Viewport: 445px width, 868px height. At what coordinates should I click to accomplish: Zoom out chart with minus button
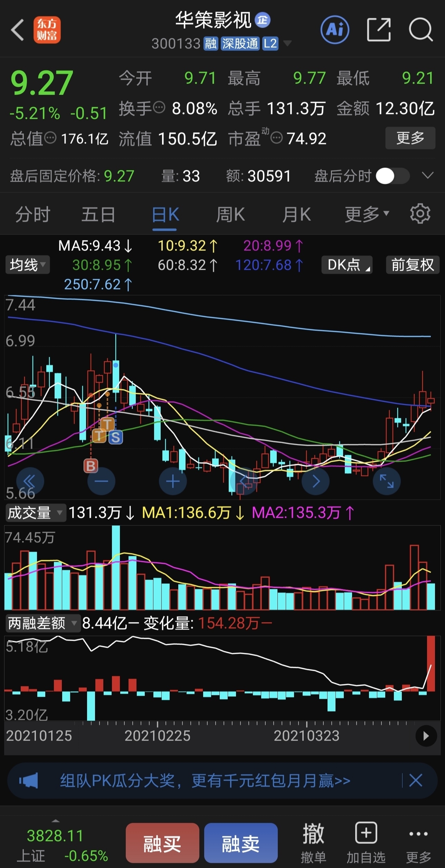(x=101, y=481)
